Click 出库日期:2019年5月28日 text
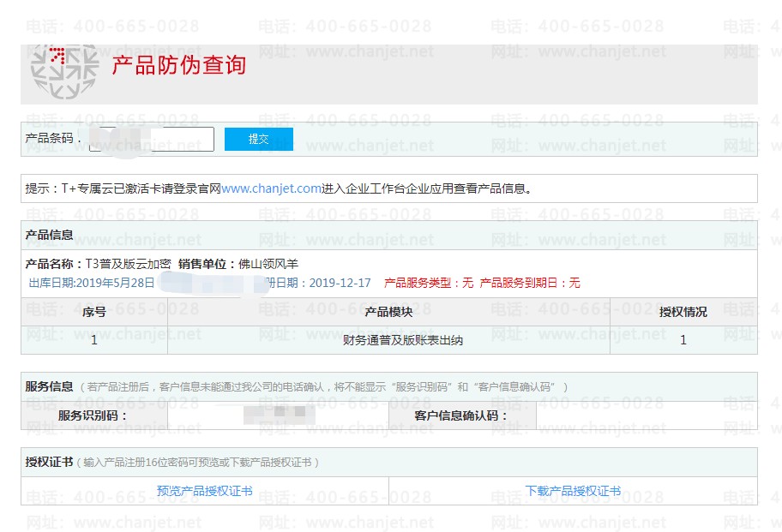This screenshot has width=782, height=532. (92, 283)
